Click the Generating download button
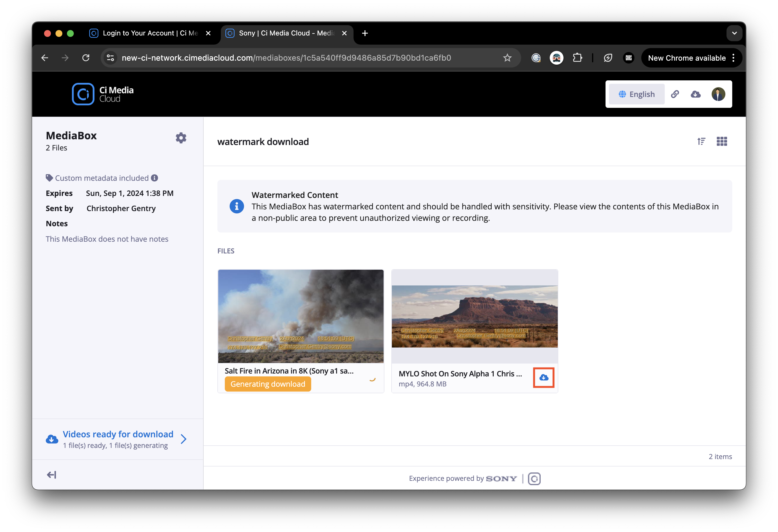 [x=267, y=384]
